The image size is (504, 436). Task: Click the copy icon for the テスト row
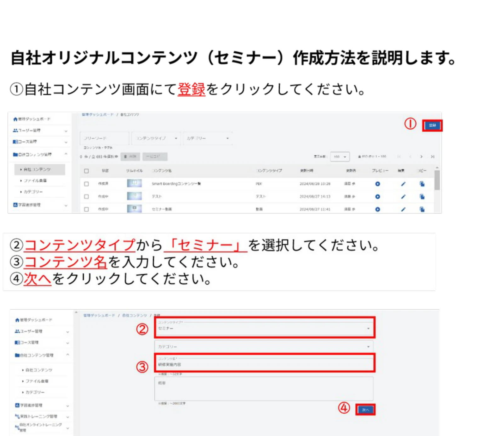(422, 197)
